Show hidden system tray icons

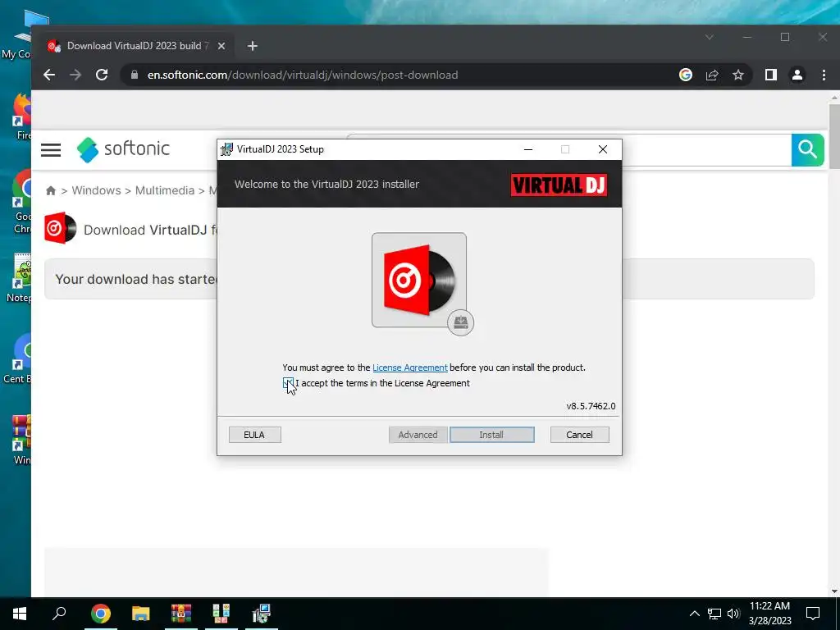click(694, 614)
